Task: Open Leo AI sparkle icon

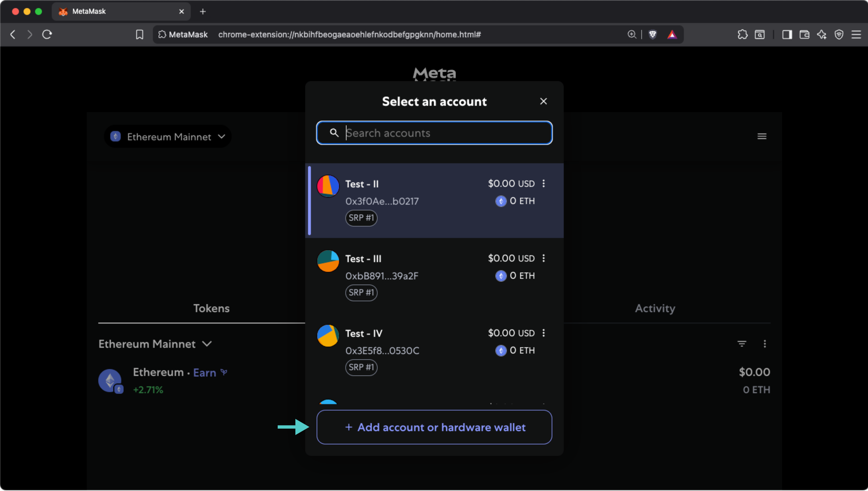Action: 821,34
